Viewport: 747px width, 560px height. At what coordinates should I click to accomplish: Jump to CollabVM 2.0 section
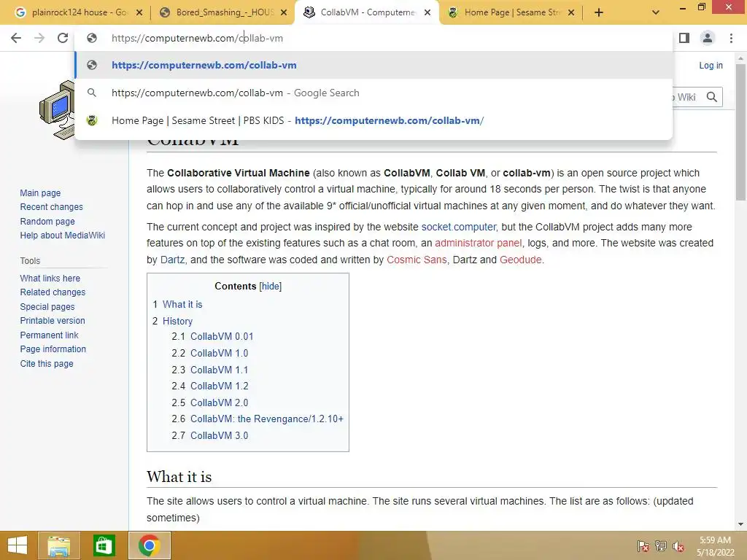219,402
